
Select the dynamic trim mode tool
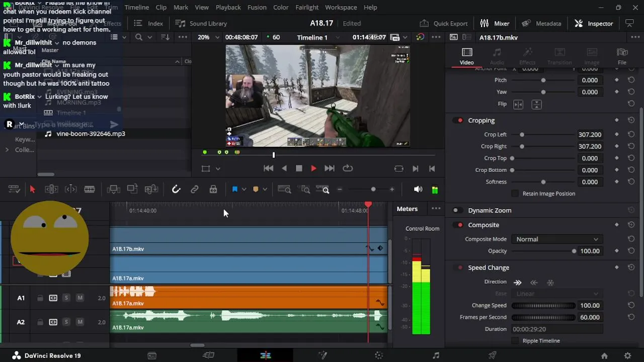[x=71, y=190]
